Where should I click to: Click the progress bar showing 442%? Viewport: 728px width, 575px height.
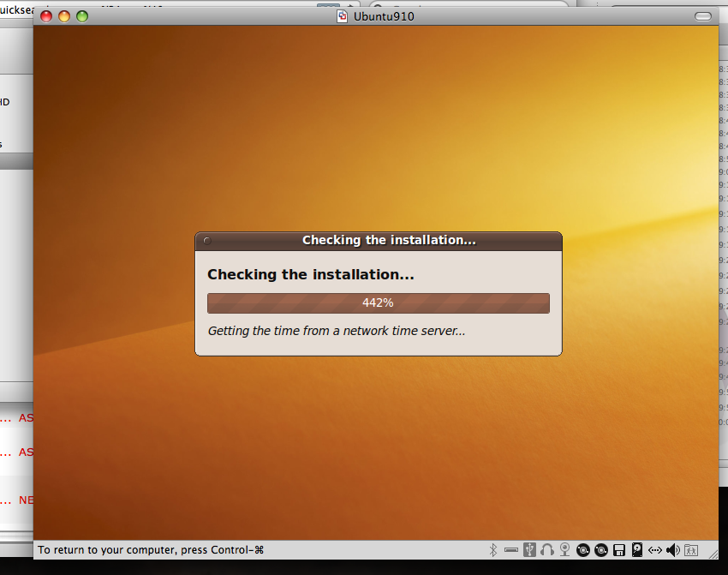379,302
